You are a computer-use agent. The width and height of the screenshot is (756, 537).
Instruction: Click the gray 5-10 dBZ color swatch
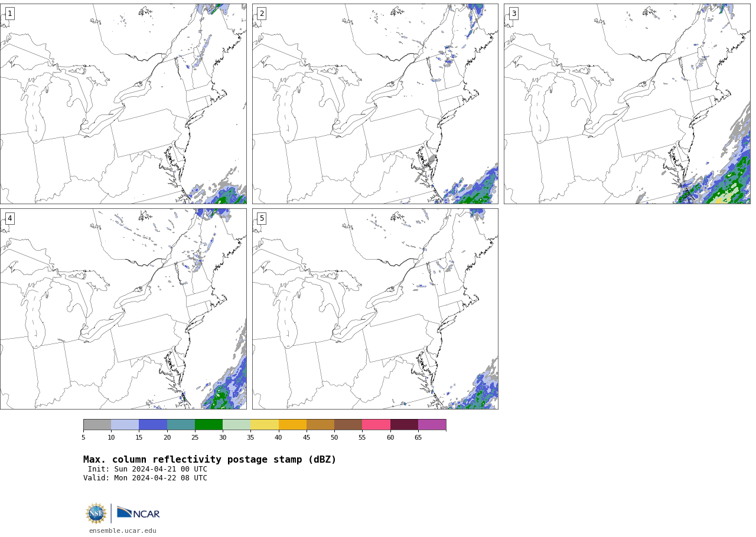pyautogui.click(x=97, y=425)
